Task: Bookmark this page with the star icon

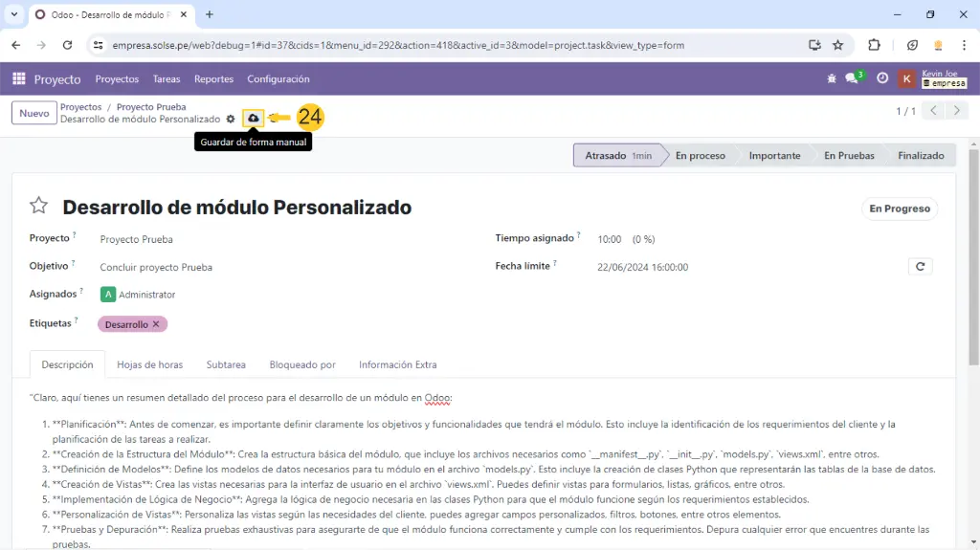Action: [x=838, y=45]
